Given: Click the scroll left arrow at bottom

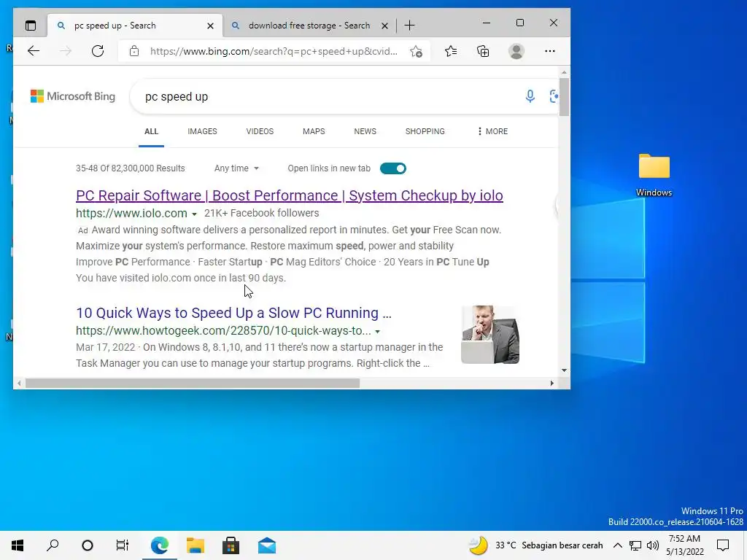Looking at the screenshot, I should (x=19, y=384).
